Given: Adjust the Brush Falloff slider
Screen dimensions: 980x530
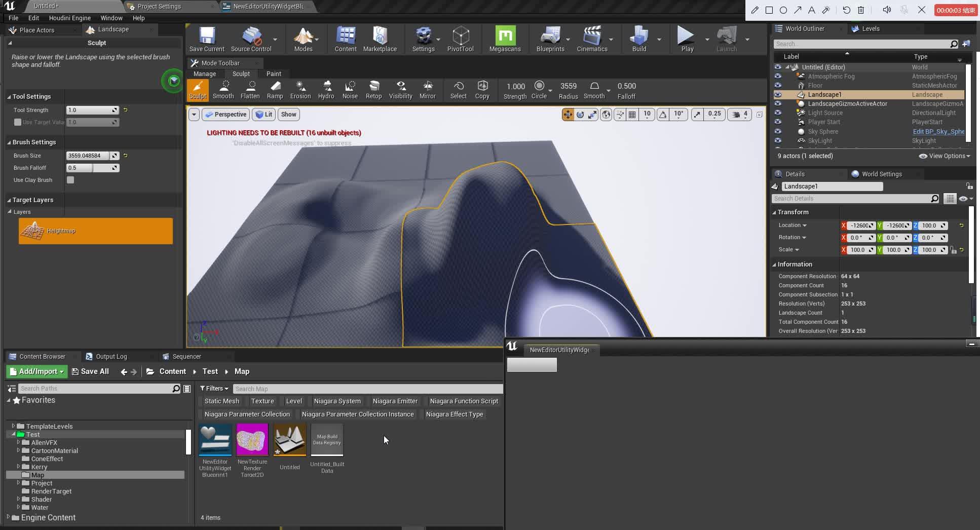Looking at the screenshot, I should click(93, 168).
